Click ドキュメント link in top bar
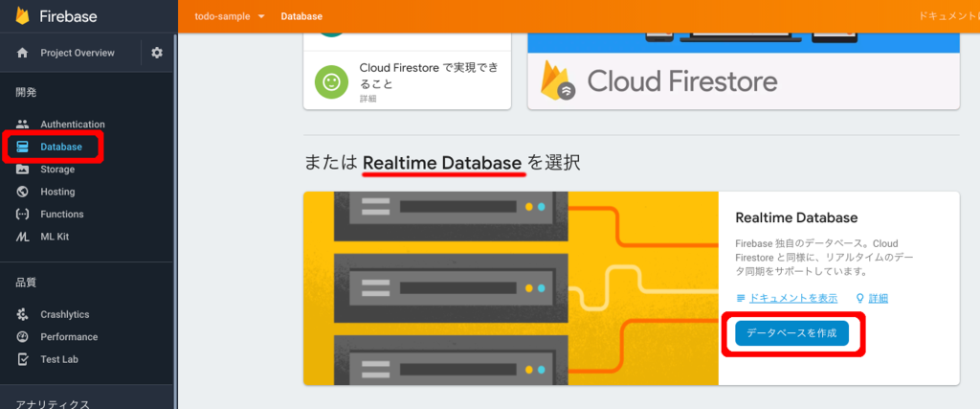980x409 pixels. pos(948,16)
